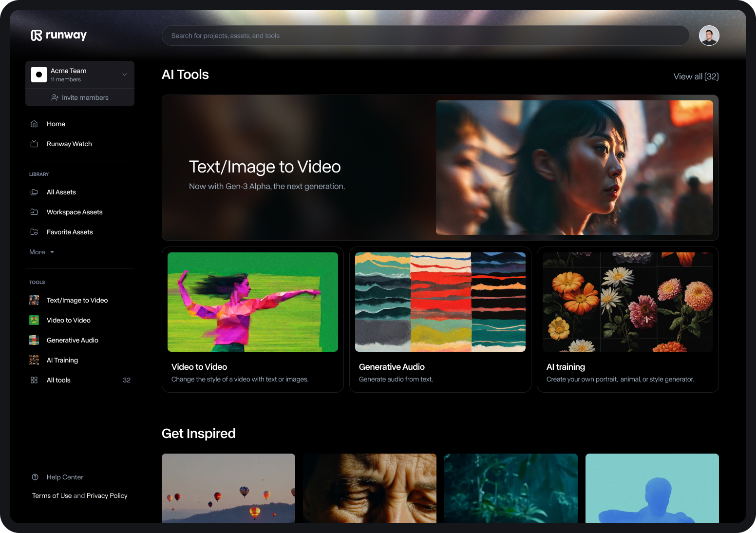The height and width of the screenshot is (533, 756).
Task: Click the Workspace Assets folder icon
Action: coord(34,212)
